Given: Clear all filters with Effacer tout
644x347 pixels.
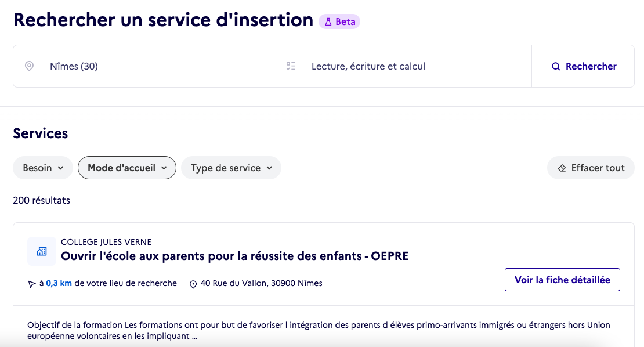Looking at the screenshot, I should 591,168.
